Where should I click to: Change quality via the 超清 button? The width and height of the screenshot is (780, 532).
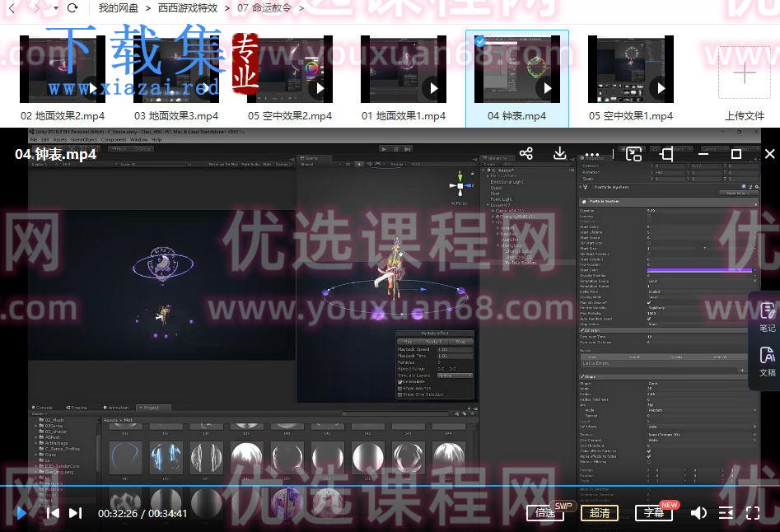point(600,512)
